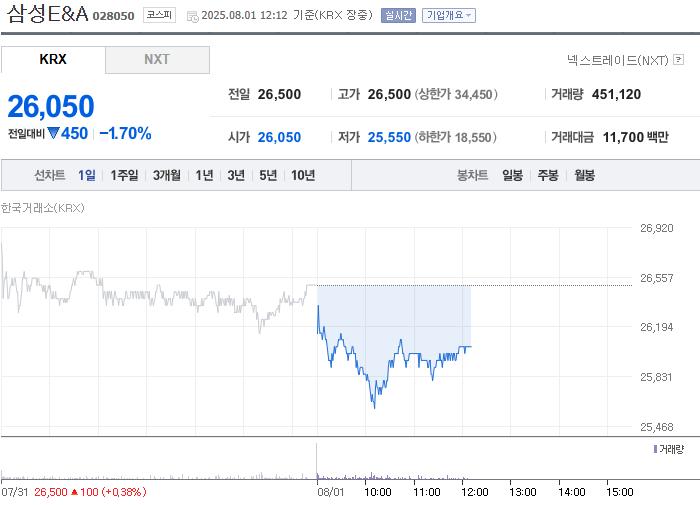700x505 pixels.
Task: Click the 26,557 y-axis label
Action: [657, 278]
